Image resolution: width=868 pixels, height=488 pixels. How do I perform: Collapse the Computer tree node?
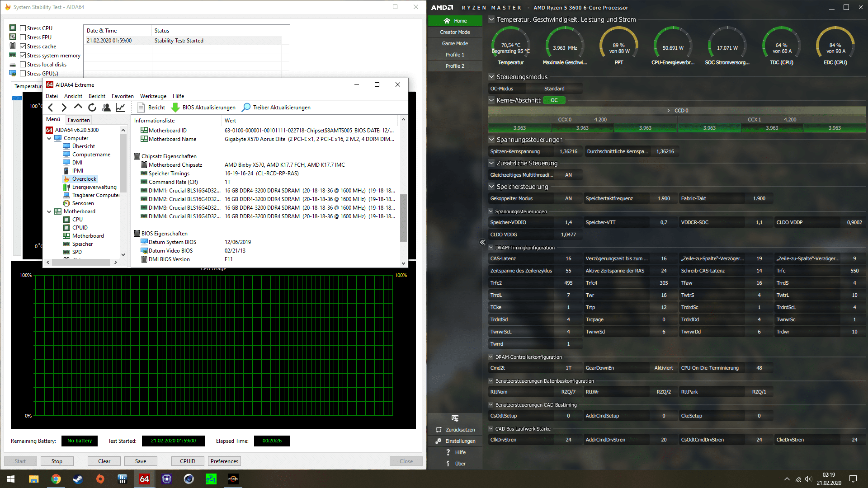(x=49, y=138)
